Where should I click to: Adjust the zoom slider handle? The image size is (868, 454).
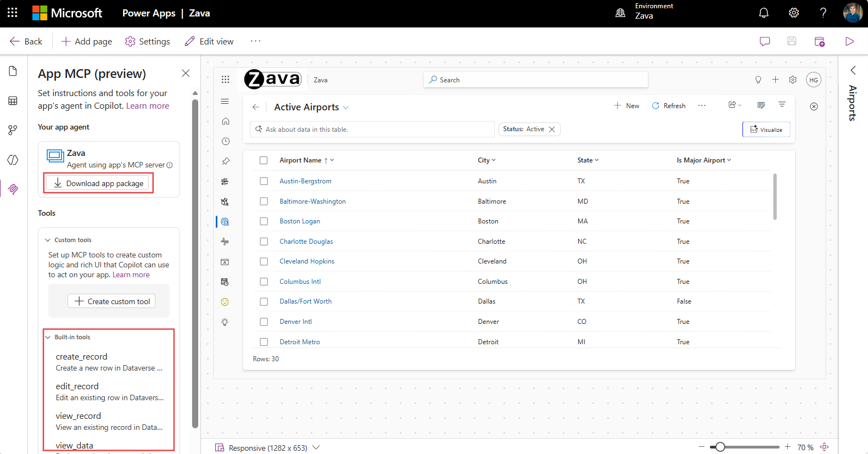(x=720, y=447)
